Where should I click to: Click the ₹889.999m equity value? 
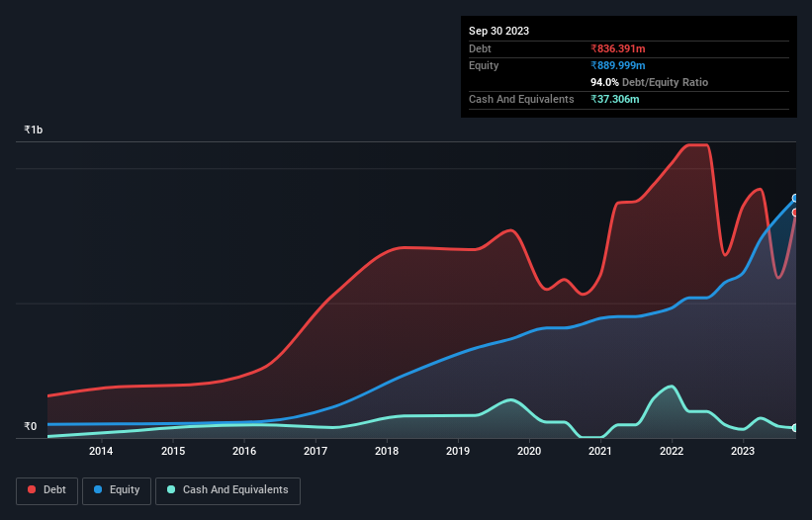[618, 65]
